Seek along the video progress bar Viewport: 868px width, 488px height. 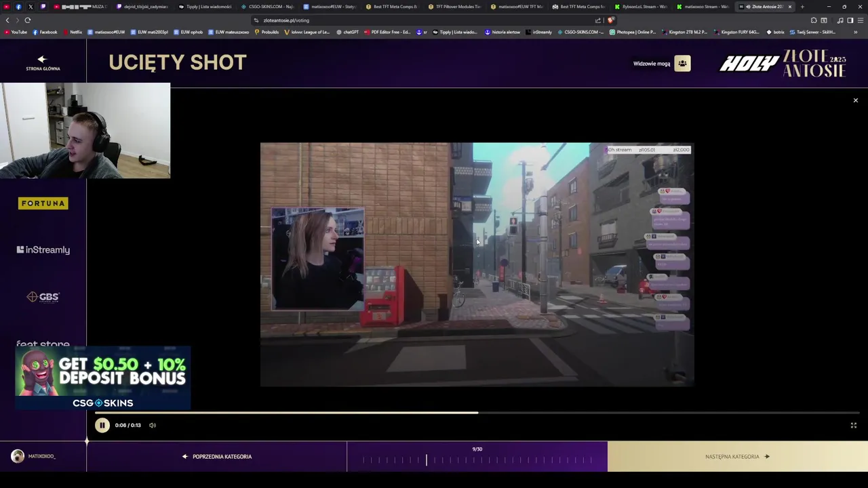[477, 412]
